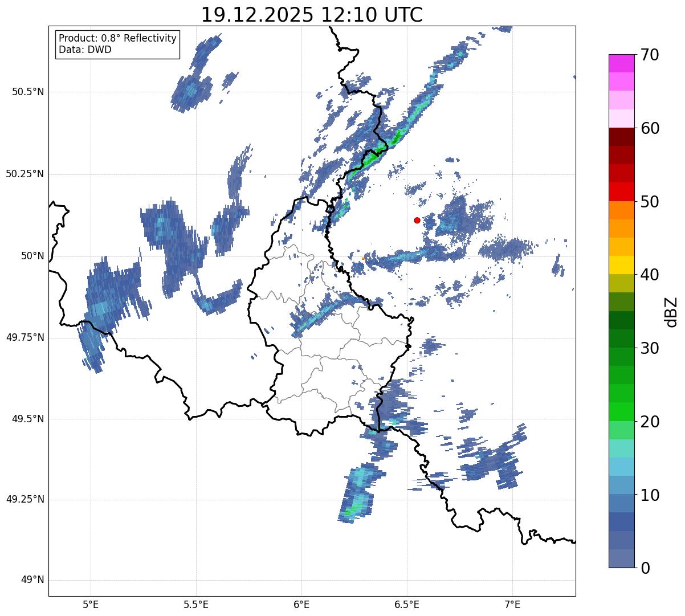Screen dimensions: 685x616
Task: Click the 50.25°N latitude label
Action: [25, 174]
